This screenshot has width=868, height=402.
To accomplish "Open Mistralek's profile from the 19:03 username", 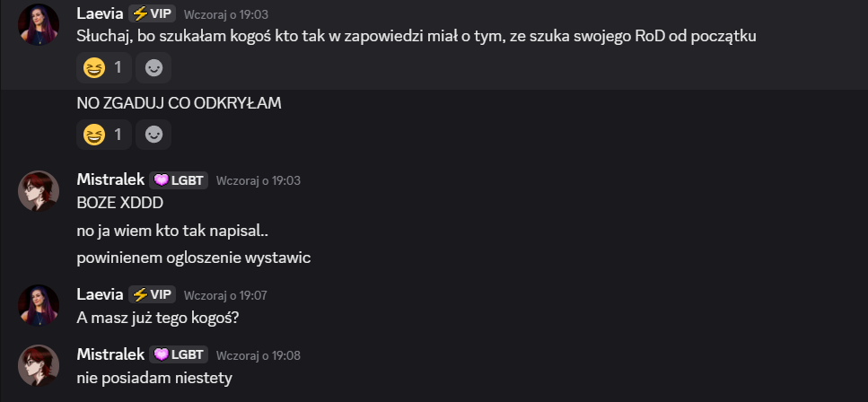I will pyautogui.click(x=110, y=180).
